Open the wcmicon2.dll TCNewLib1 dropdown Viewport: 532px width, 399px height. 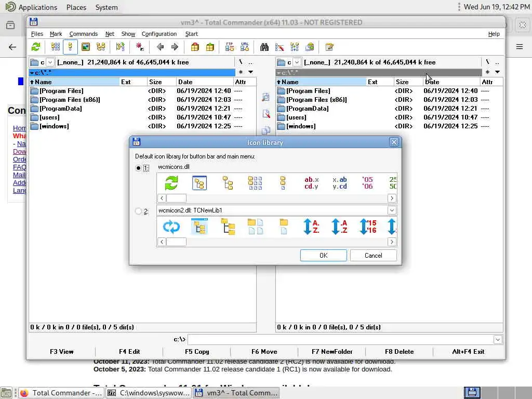pos(392,210)
